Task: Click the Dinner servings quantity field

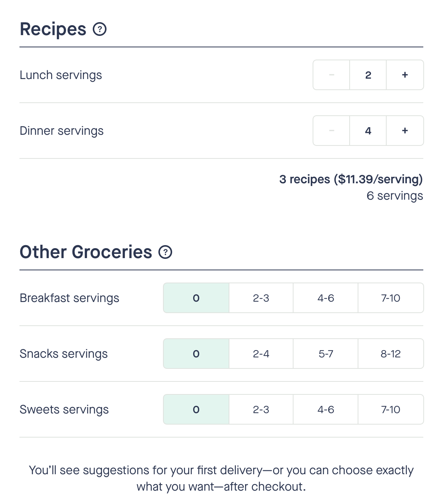Action: 368,131
